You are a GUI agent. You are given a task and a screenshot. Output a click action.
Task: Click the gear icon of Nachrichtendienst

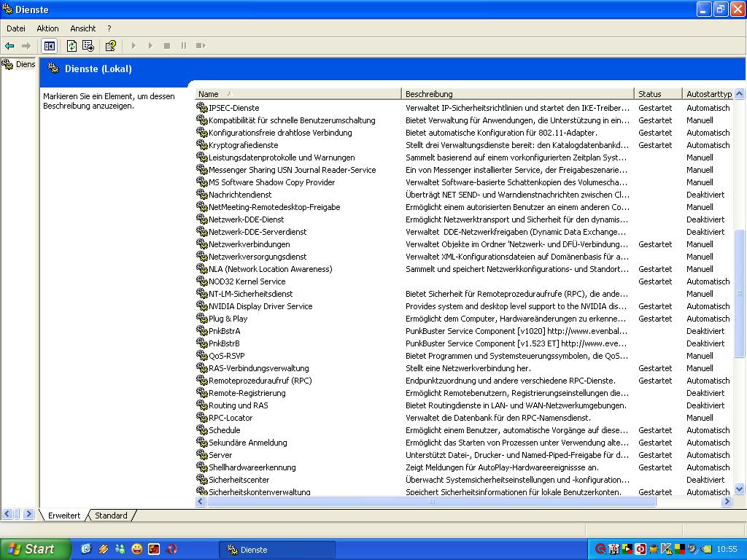click(x=202, y=194)
